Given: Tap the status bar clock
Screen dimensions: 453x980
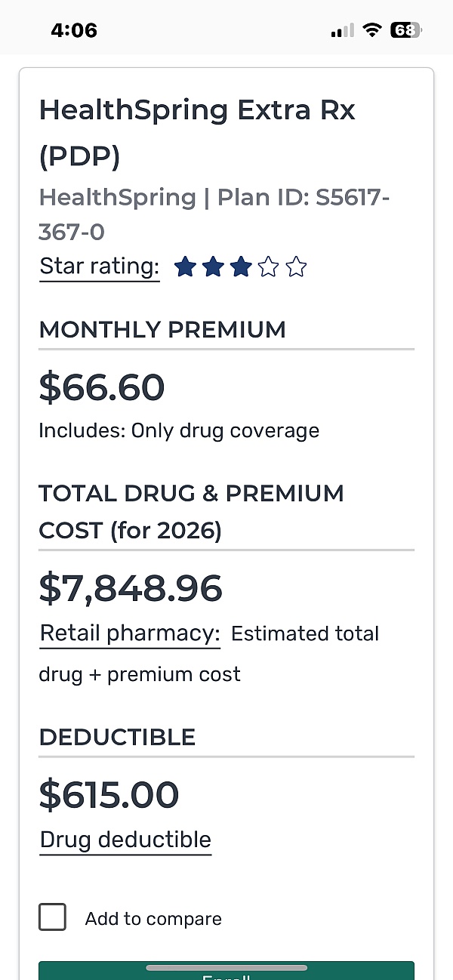Looking at the screenshot, I should pos(74,30).
